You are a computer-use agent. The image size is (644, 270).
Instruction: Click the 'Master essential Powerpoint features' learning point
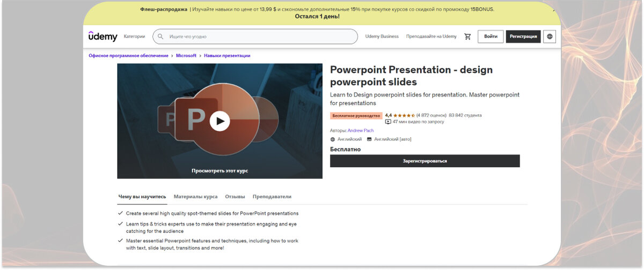212,244
